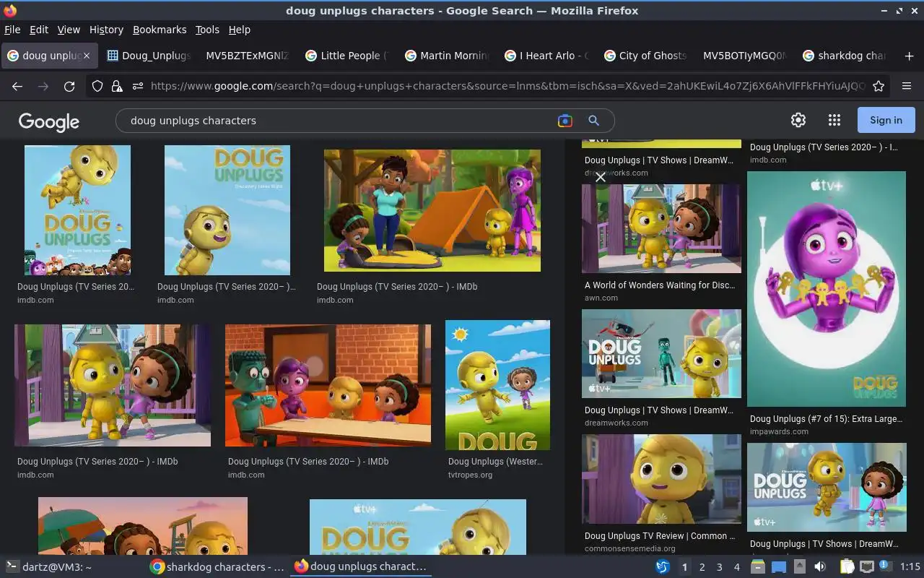Open the tvtropes.org source link
924x578 pixels.
click(x=470, y=475)
